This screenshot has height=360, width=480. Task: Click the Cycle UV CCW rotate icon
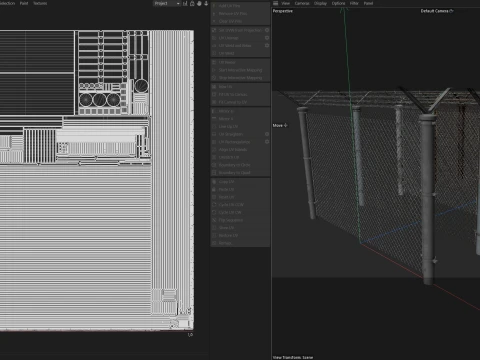click(214, 205)
